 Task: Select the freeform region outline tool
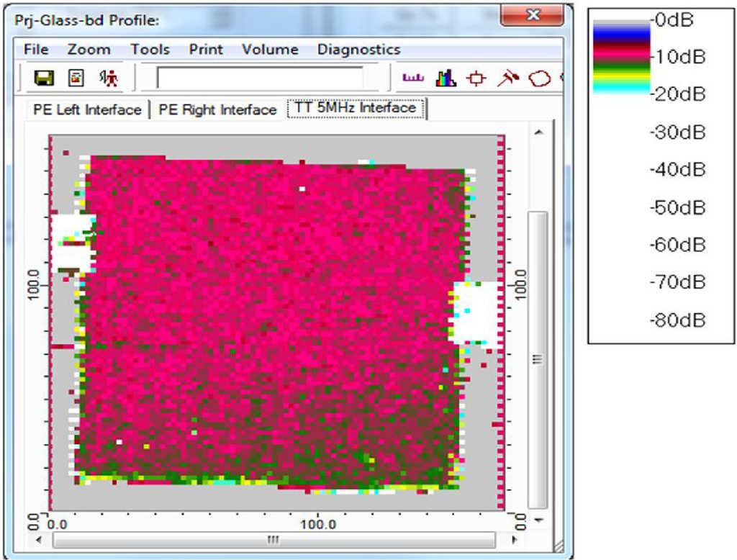(x=540, y=78)
